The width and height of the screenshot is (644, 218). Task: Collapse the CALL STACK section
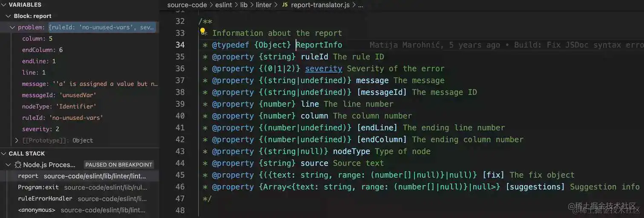pos(4,154)
